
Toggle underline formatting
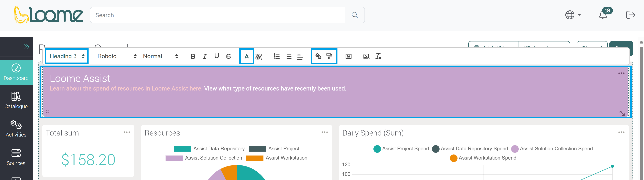coord(216,56)
